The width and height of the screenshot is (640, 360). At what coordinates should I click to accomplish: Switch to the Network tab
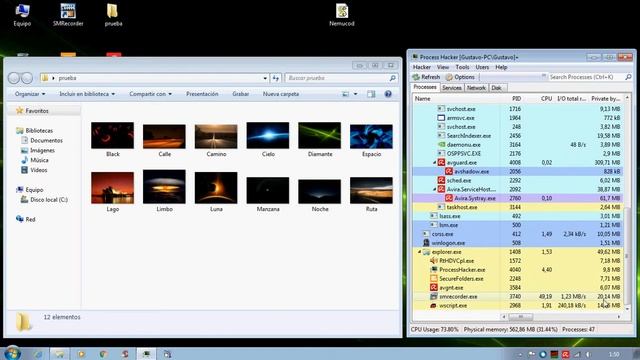click(x=476, y=88)
